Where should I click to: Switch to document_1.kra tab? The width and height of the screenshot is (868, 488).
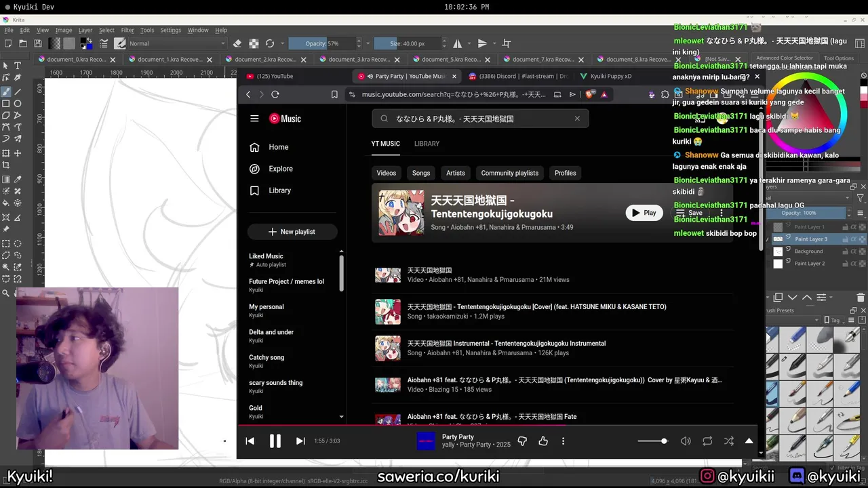[x=170, y=60]
